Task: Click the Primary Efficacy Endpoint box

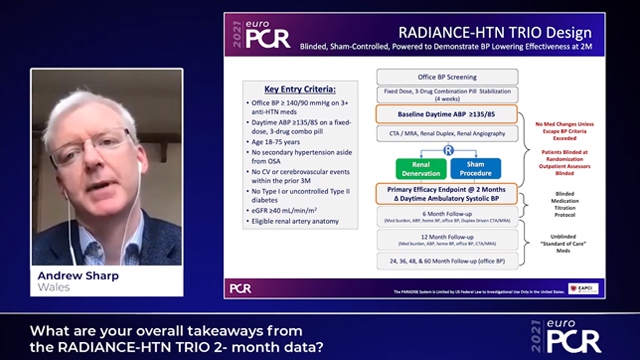Action: pyautogui.click(x=447, y=194)
